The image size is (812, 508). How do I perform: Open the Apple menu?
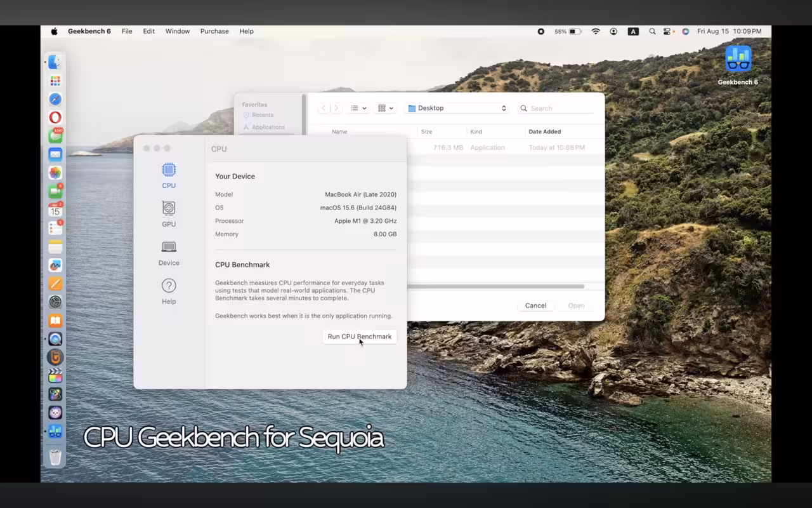click(54, 31)
